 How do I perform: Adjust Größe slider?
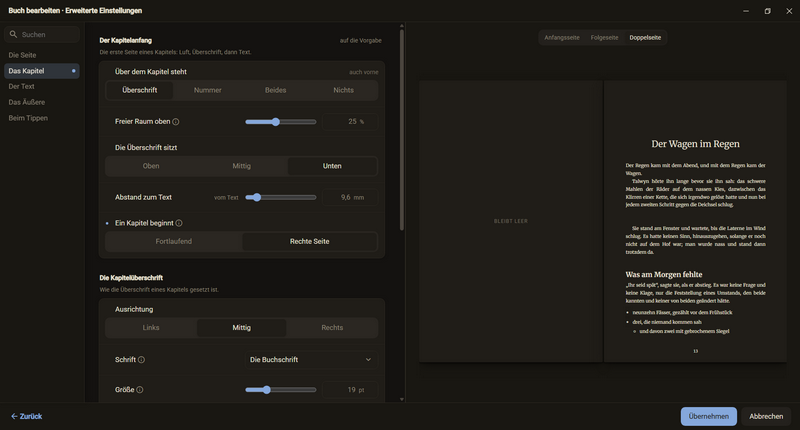pyautogui.click(x=281, y=390)
